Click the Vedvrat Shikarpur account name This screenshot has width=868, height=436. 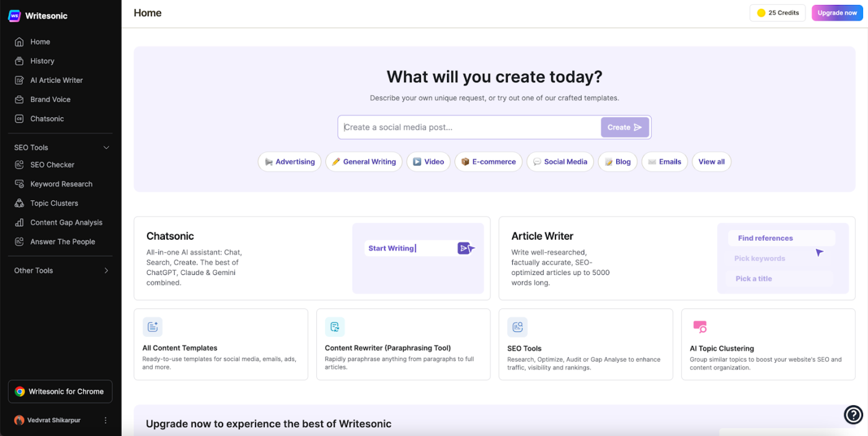54,420
